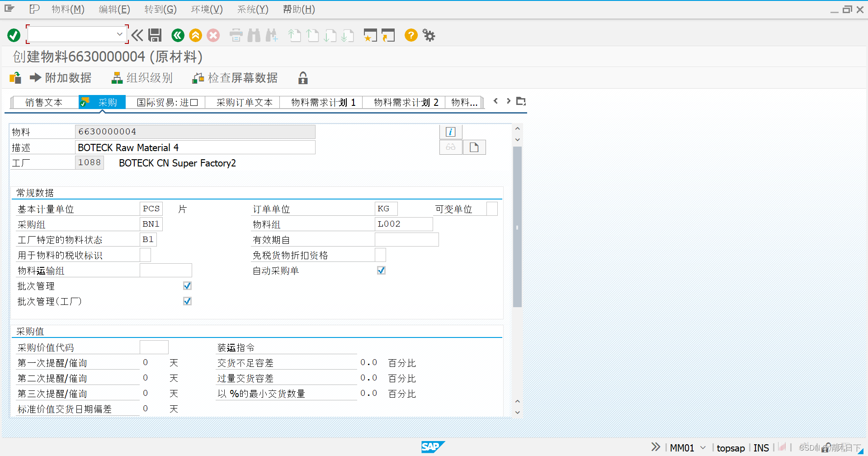Open the 系统(Y) menu
This screenshot has height=456, width=868.
coord(253,9)
